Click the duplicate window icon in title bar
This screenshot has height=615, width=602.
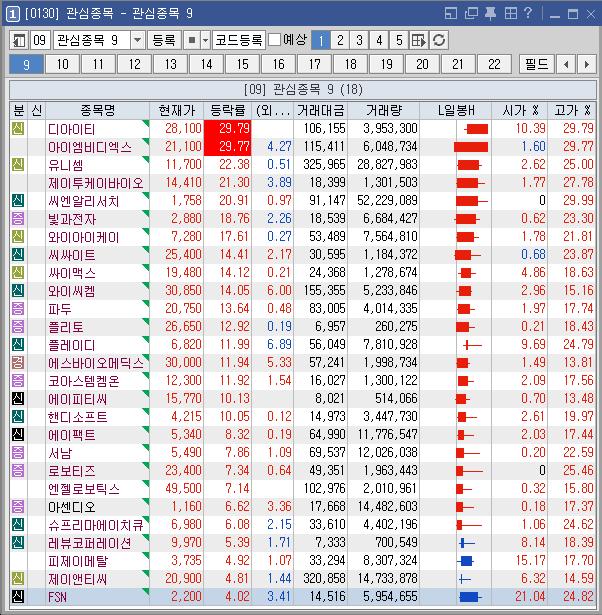coord(471,14)
